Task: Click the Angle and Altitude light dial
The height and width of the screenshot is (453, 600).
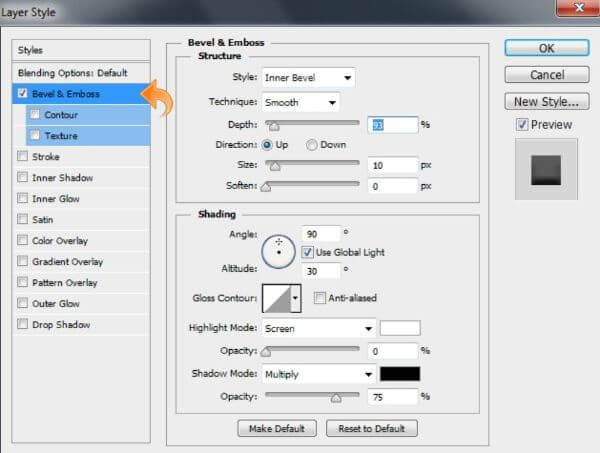Action: [278, 251]
